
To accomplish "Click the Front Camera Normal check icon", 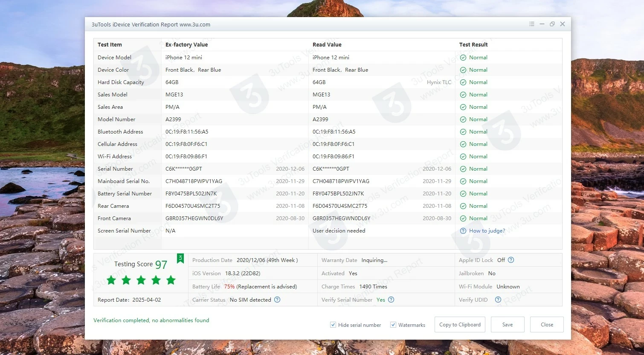I will [463, 218].
